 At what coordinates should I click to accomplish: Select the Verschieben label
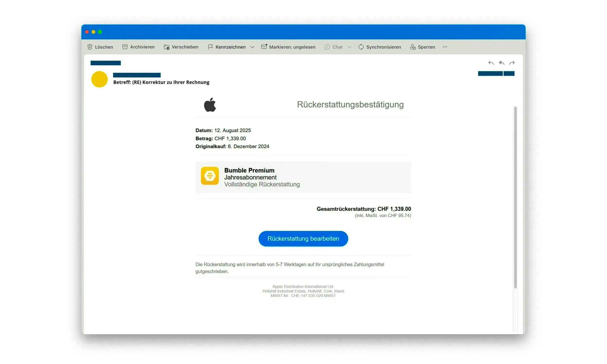[x=185, y=47]
